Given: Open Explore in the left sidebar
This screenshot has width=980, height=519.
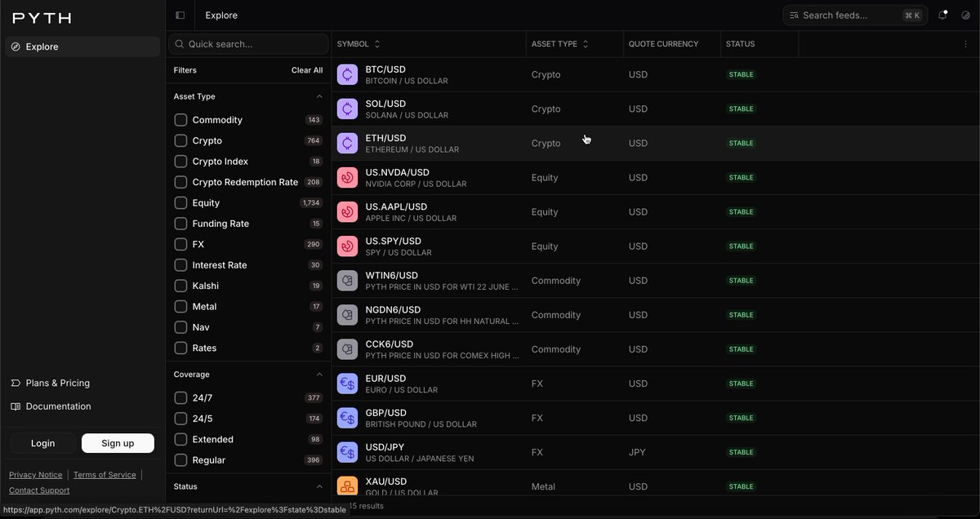Looking at the screenshot, I should click(x=82, y=47).
